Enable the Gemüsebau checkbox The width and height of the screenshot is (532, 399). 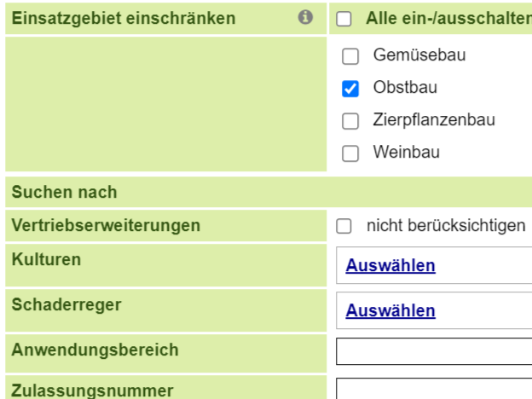tap(350, 56)
